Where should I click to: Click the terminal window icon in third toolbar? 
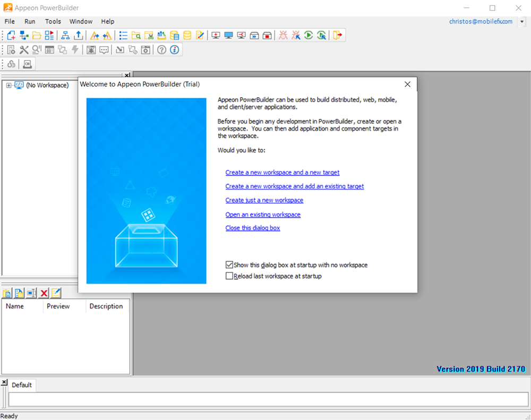(x=28, y=64)
